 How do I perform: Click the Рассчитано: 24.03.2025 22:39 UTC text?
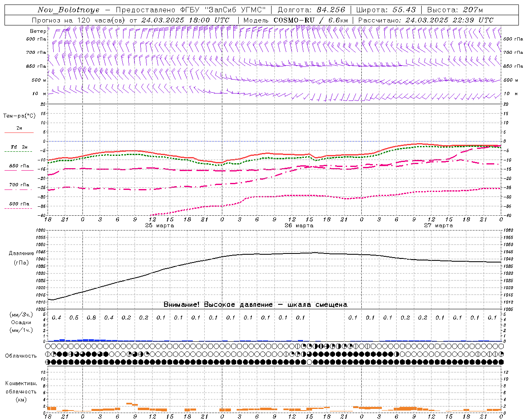click(426, 20)
